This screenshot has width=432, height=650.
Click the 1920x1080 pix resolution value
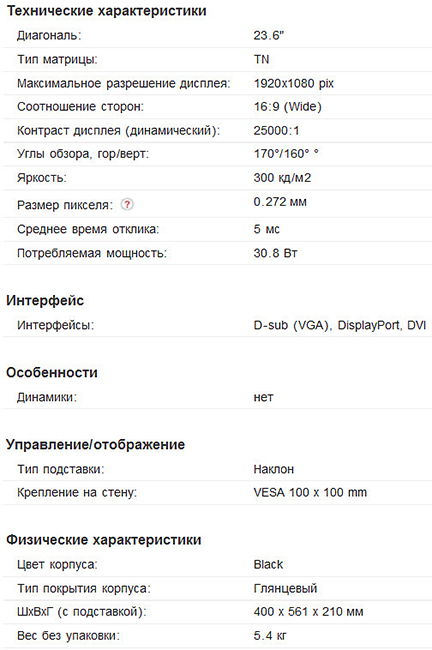click(294, 83)
